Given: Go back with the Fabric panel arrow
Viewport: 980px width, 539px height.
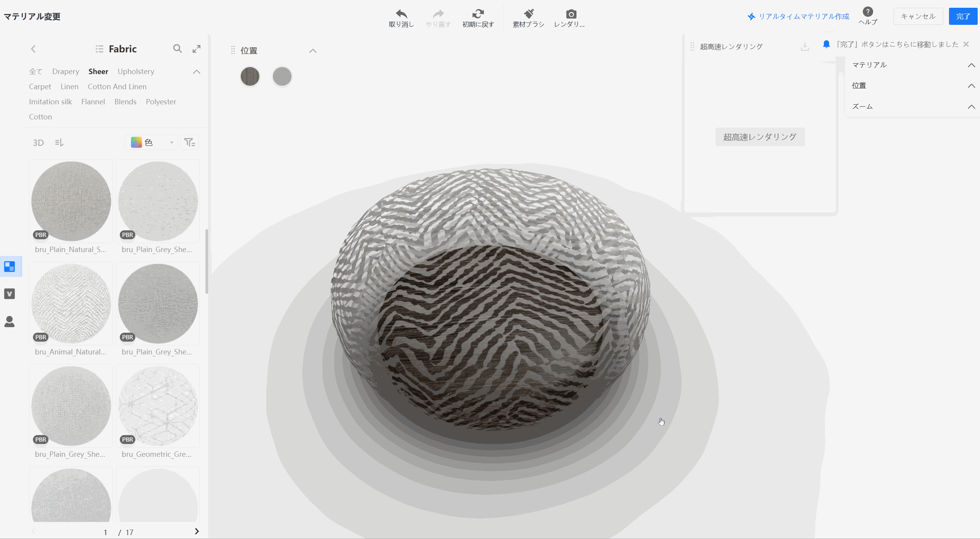Looking at the screenshot, I should coord(33,49).
